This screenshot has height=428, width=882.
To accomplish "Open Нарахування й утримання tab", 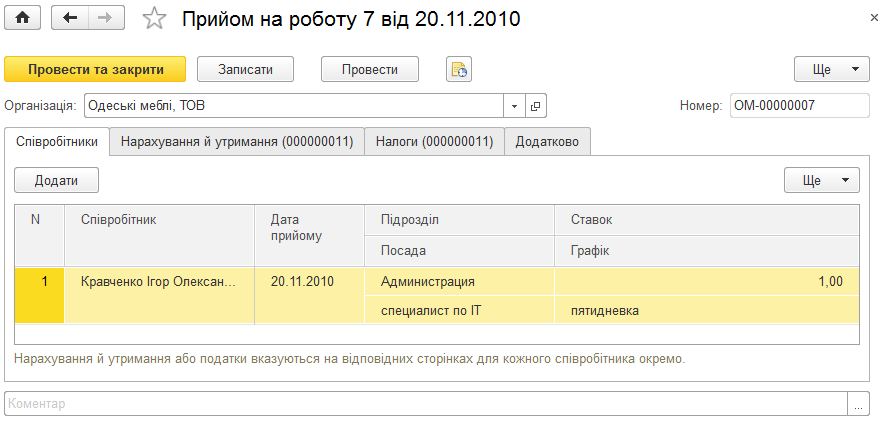I will [x=237, y=142].
